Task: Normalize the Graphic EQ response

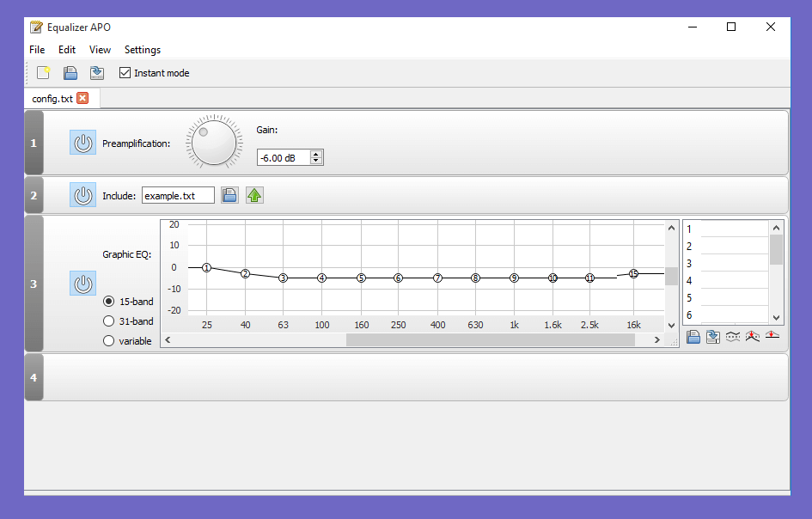Action: (x=753, y=337)
